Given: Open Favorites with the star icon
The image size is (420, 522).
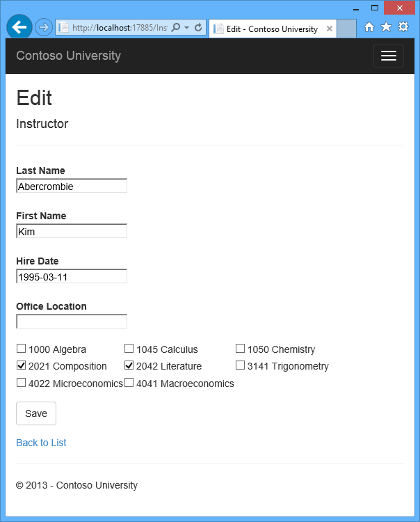Looking at the screenshot, I should [386, 27].
